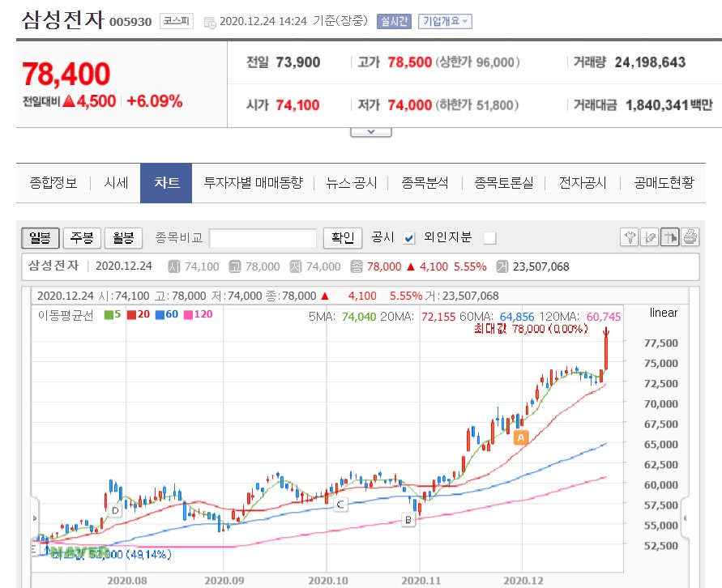Toggle the crosshair cursor tool
Image resolution: width=722 pixels, height=588 pixels.
[x=669, y=237]
